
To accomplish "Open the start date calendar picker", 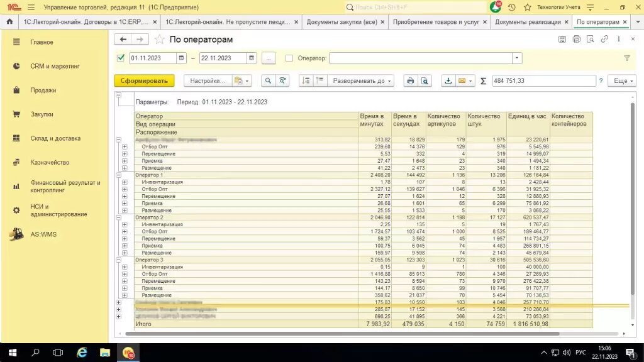I will tap(181, 58).
